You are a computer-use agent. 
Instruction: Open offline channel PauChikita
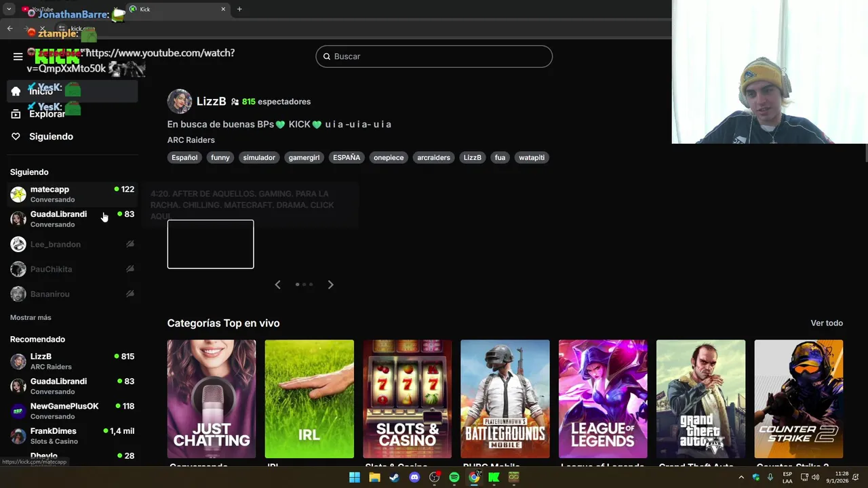(72, 269)
